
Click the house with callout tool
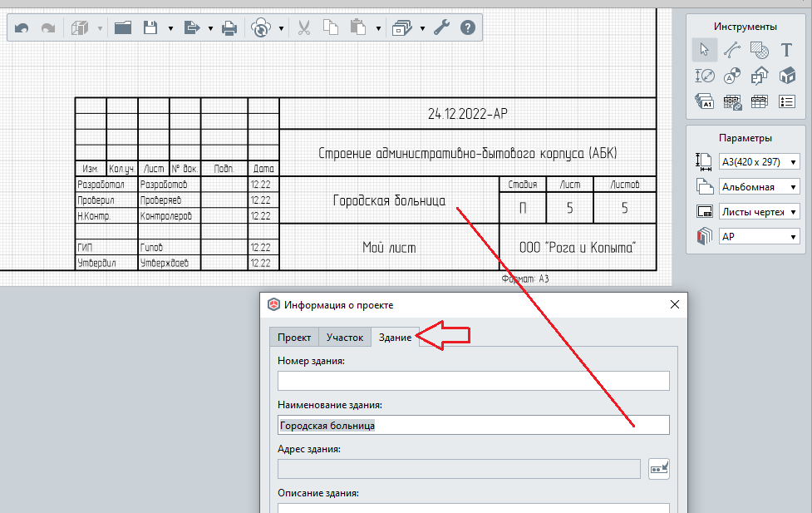pyautogui.click(x=759, y=76)
